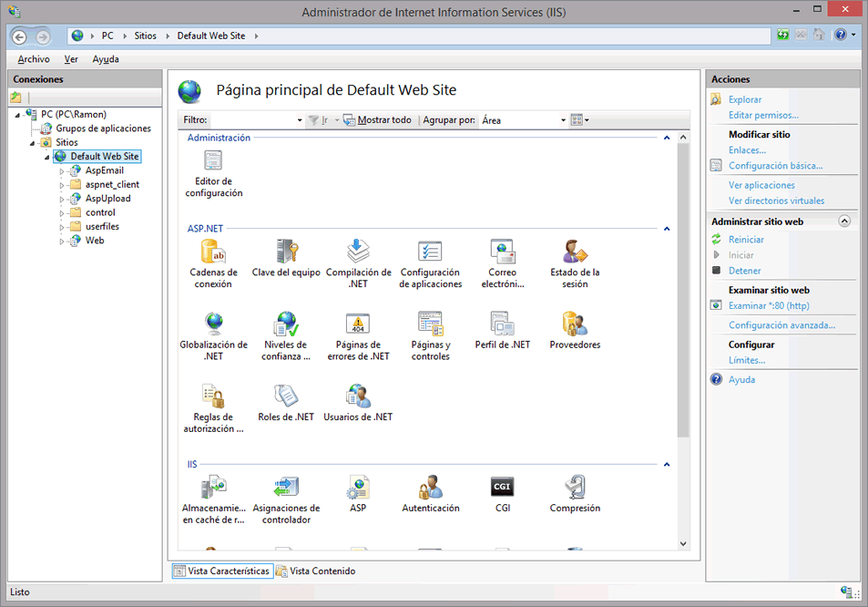Collapse the ASP.NET group
868x607 pixels.
(x=667, y=229)
